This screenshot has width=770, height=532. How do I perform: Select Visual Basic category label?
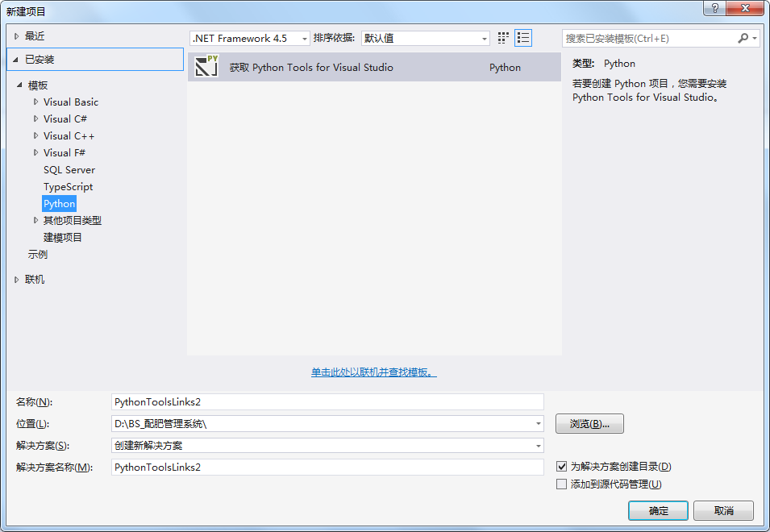point(71,102)
